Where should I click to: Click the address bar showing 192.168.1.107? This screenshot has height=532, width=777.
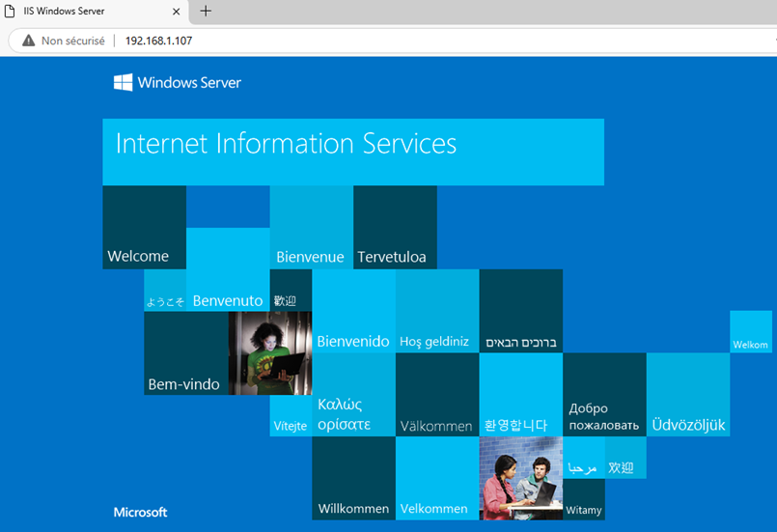(392, 41)
